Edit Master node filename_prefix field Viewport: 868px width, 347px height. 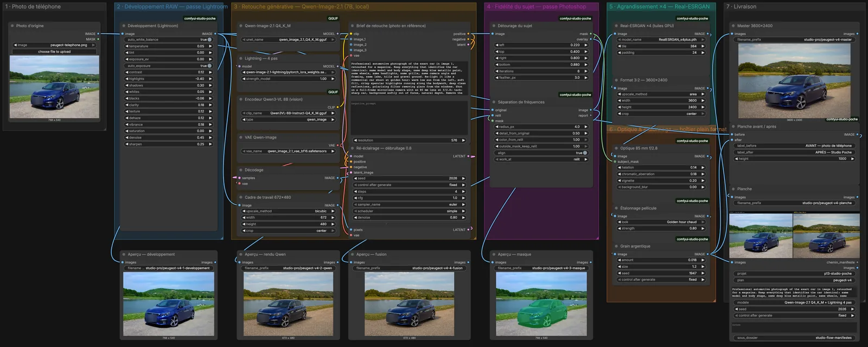[x=795, y=40]
